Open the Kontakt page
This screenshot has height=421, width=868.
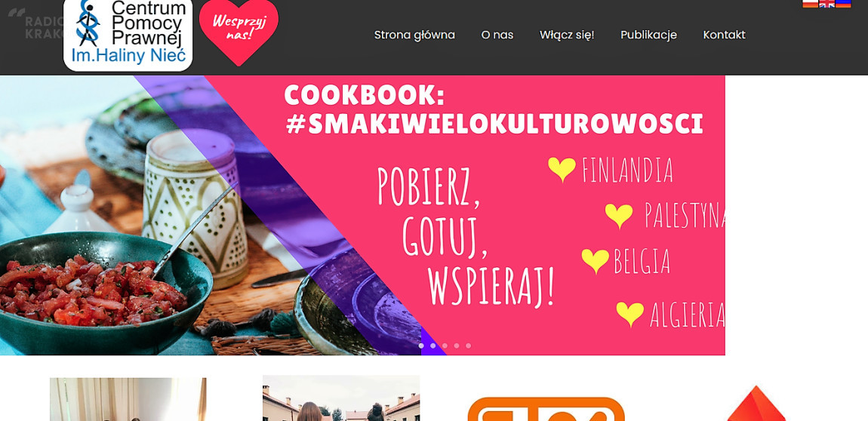click(x=724, y=35)
